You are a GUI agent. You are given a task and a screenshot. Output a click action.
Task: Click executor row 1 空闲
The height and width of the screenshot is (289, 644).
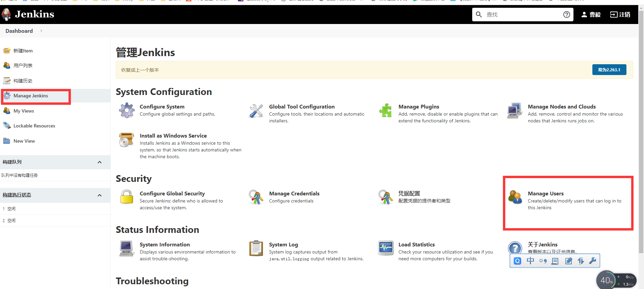(x=55, y=209)
